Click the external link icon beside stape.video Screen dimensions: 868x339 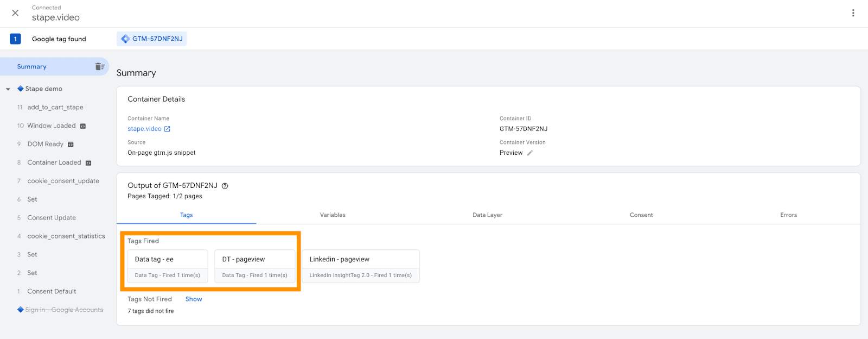(x=167, y=129)
